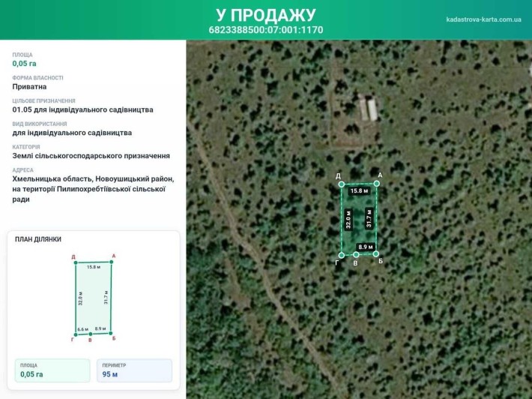532x399 pixels.
Task: Click the '15.8 м' label in the parcel plan
Action: (94, 267)
